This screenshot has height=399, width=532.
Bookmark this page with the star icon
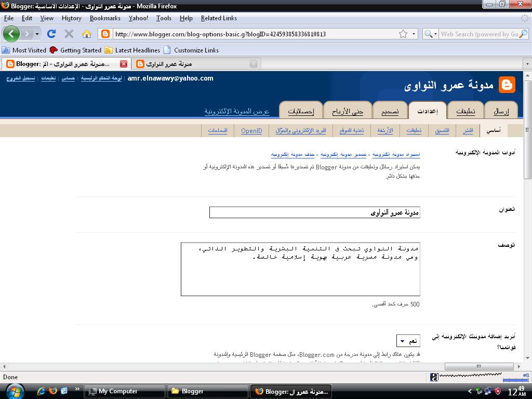click(403, 34)
